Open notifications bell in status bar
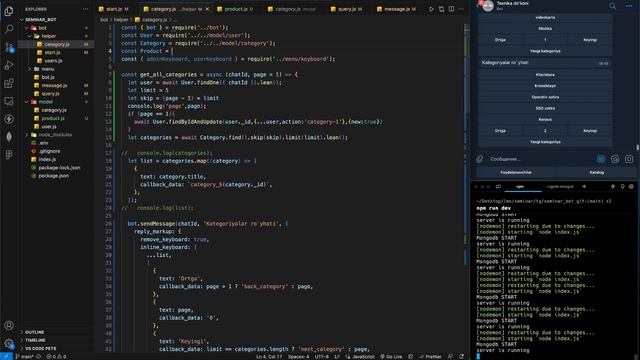 coord(461,357)
